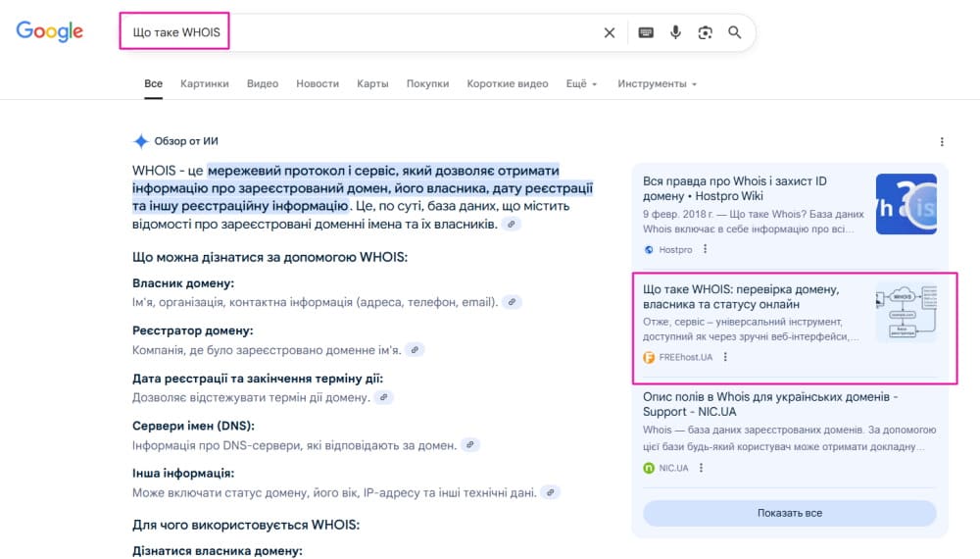980x559 pixels.
Task: Click 'Дата реєстрації та закінчення терміну дії:' heading
Action: click(258, 379)
